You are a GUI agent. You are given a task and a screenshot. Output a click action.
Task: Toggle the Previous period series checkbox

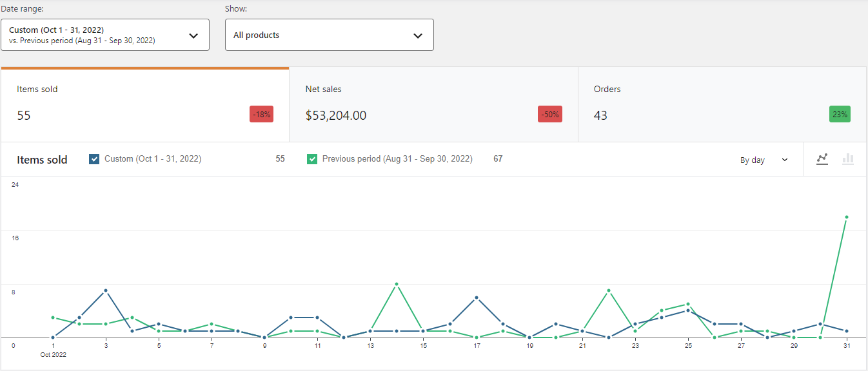pyautogui.click(x=312, y=159)
